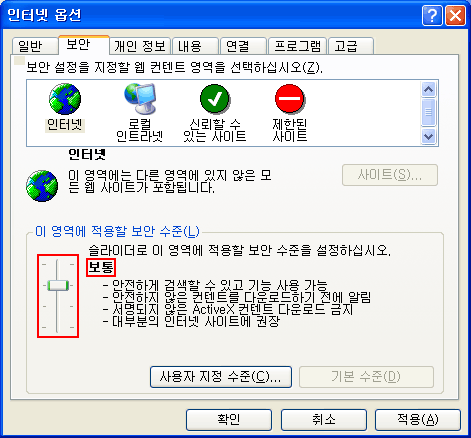This screenshot has width=471, height=438.
Task: Select the 인터넷 globe zone icon
Action: coord(65,99)
